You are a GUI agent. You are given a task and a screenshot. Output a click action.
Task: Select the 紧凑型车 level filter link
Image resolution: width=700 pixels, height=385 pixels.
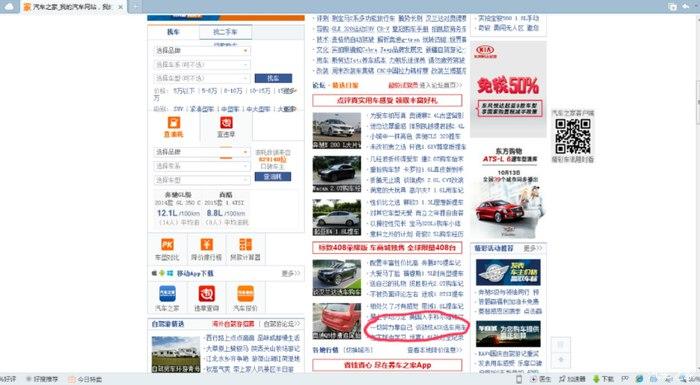[202, 109]
